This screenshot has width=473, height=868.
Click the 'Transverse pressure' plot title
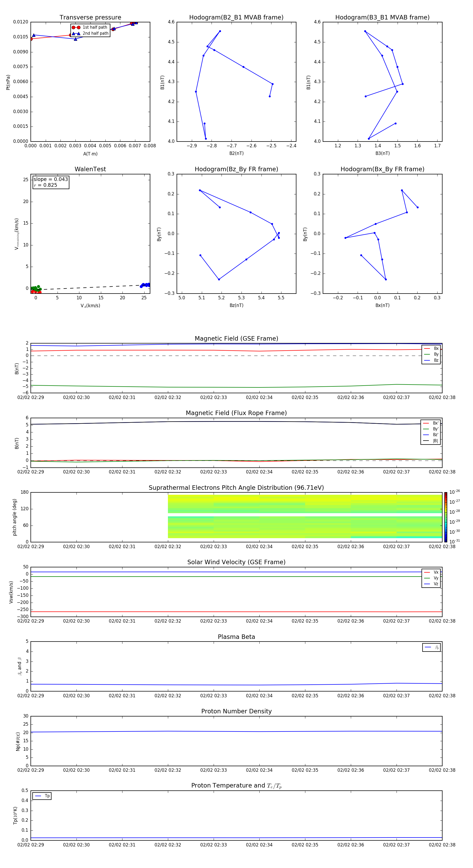click(x=90, y=18)
